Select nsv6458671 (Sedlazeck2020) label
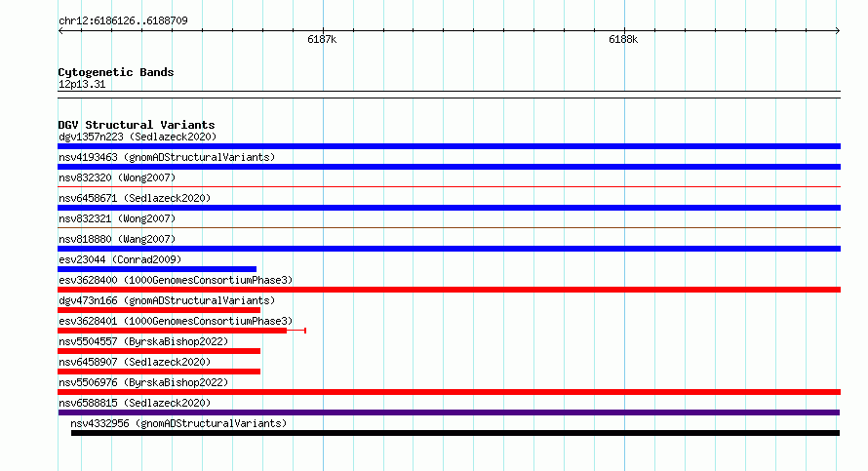Viewport: 868px width, 471px height. pos(135,198)
